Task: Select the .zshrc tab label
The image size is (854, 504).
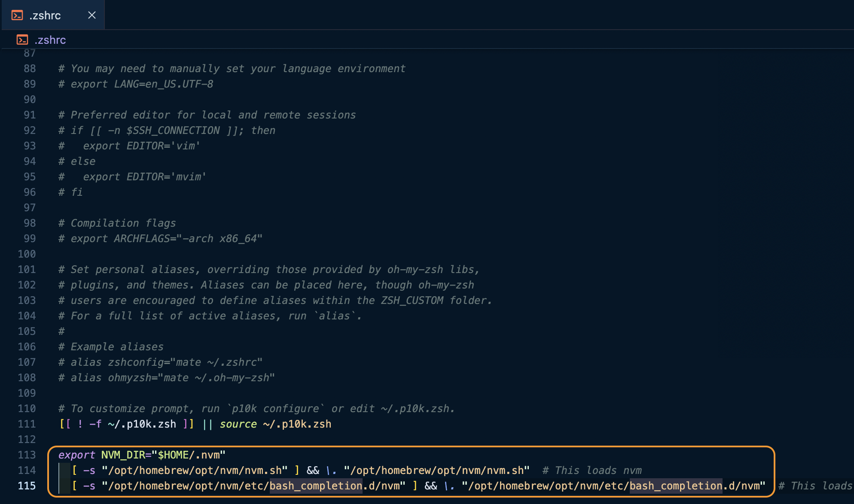Action: (45, 15)
